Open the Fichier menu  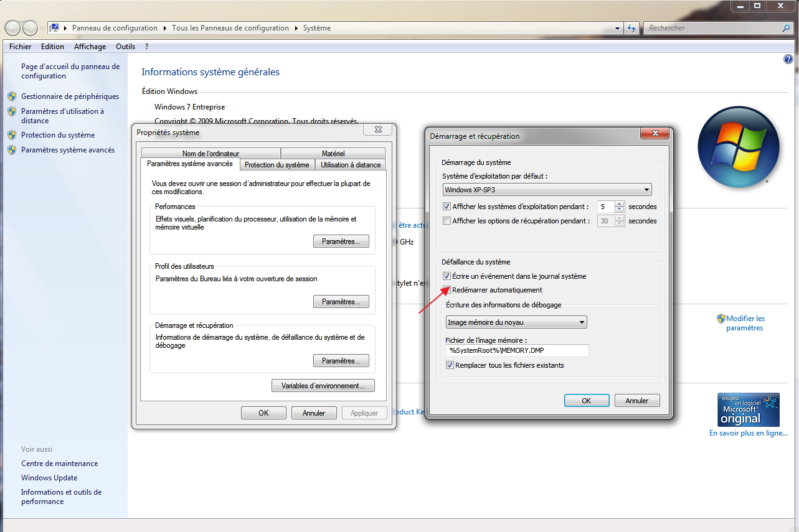tap(21, 47)
